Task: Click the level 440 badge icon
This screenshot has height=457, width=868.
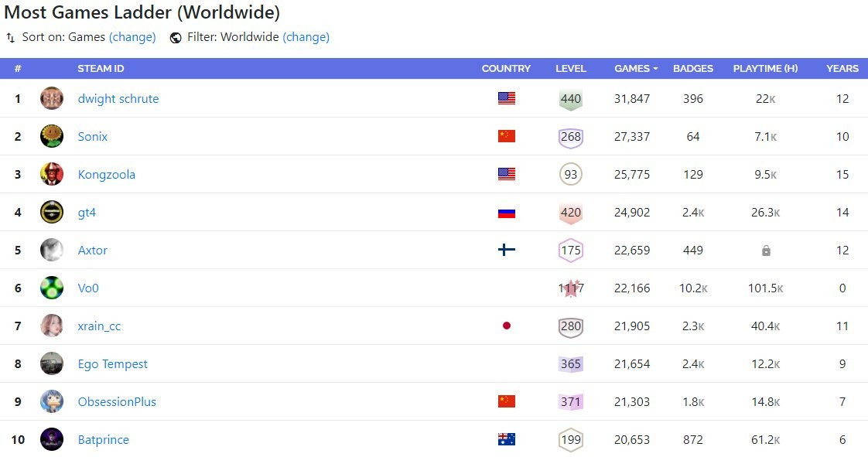Action: [x=571, y=99]
